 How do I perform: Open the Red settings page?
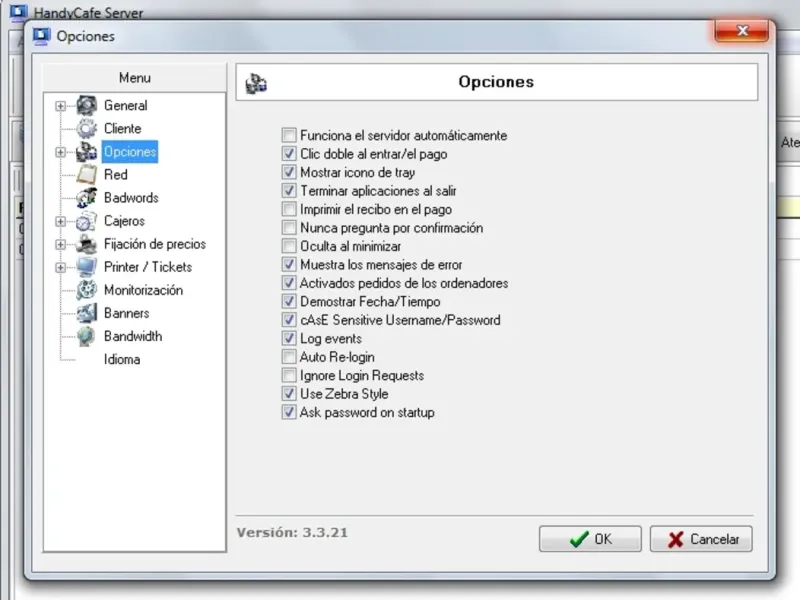[x=116, y=174]
